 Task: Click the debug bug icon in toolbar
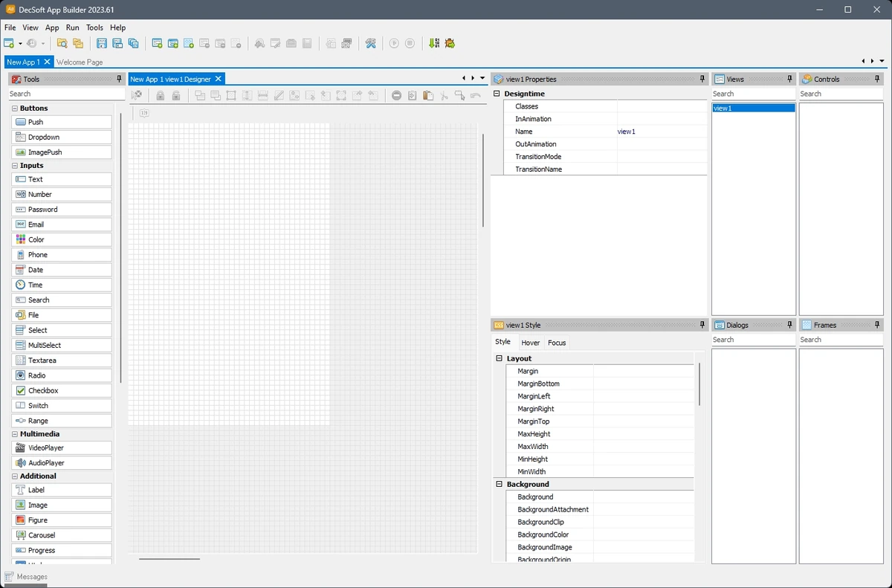click(450, 43)
